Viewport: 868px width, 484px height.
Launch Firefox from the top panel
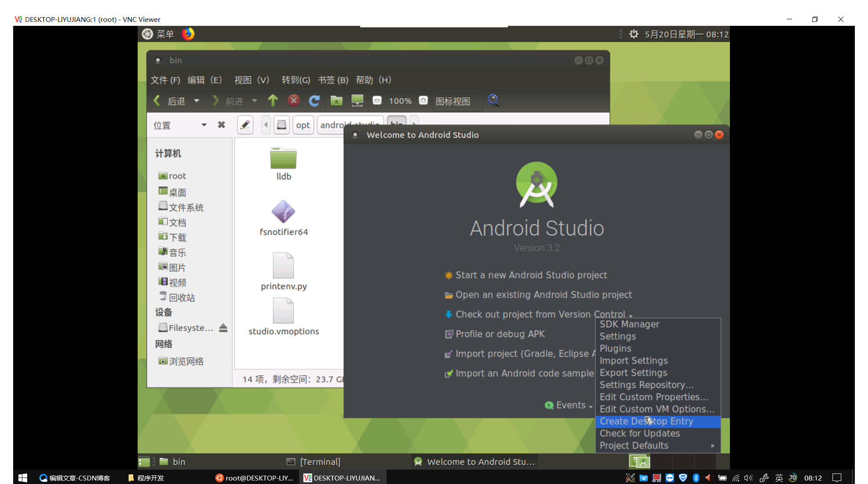click(188, 34)
